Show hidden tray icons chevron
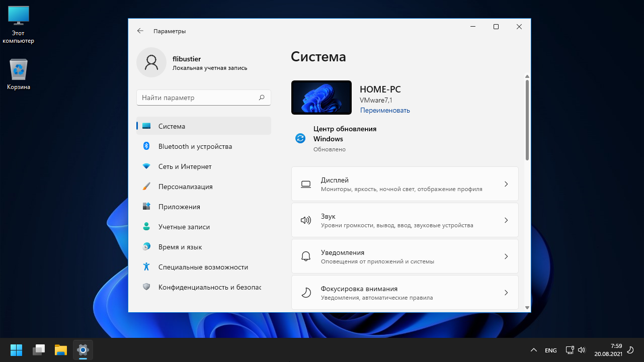Screen dimensions: 644x362 coord(533,350)
